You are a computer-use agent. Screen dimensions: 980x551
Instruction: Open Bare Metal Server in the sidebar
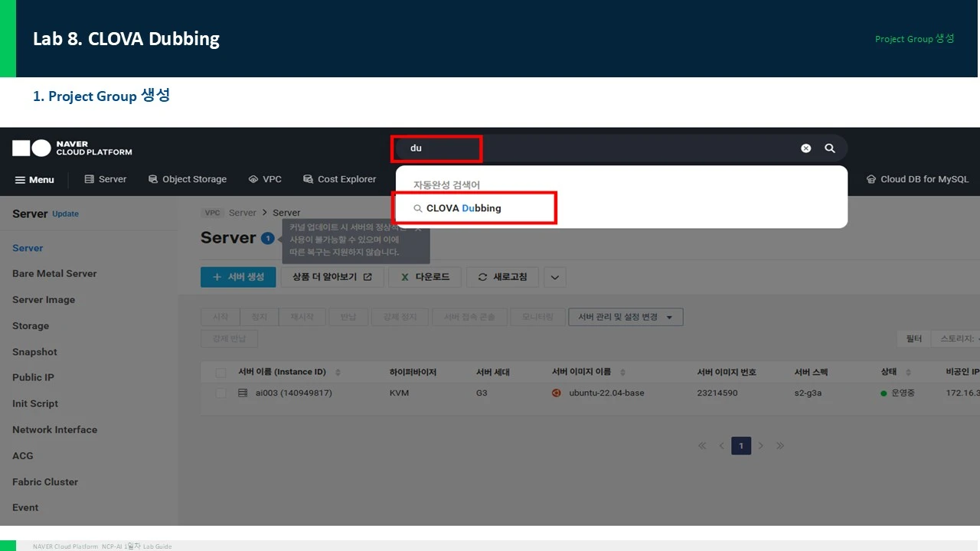(x=54, y=273)
